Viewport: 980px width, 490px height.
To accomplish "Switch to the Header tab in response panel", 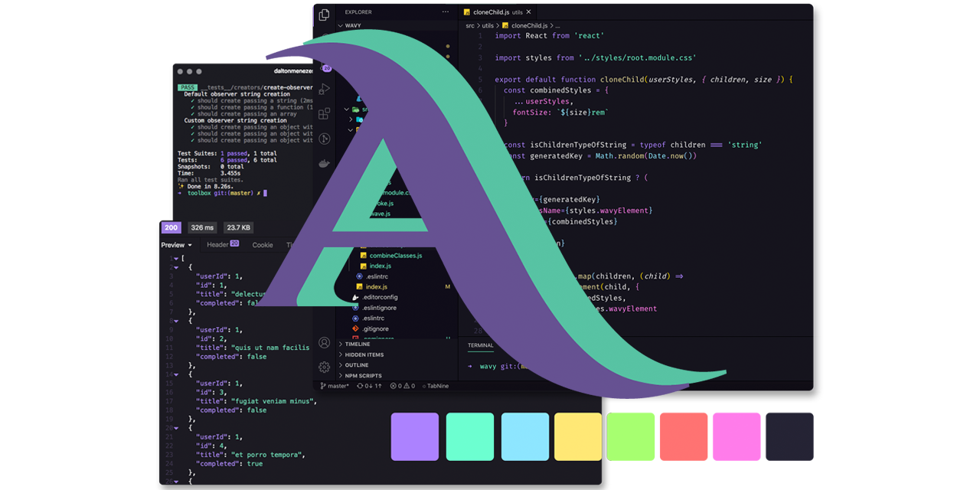I will 223,245.
